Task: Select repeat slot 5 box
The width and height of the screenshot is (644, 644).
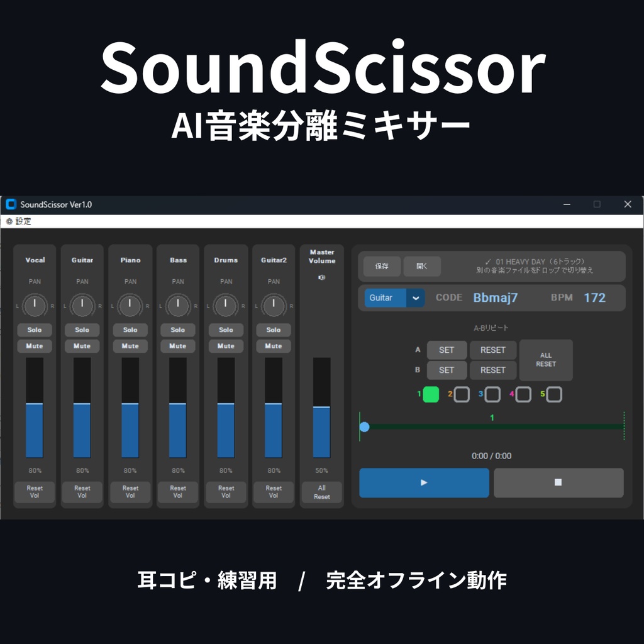Action: (554, 394)
